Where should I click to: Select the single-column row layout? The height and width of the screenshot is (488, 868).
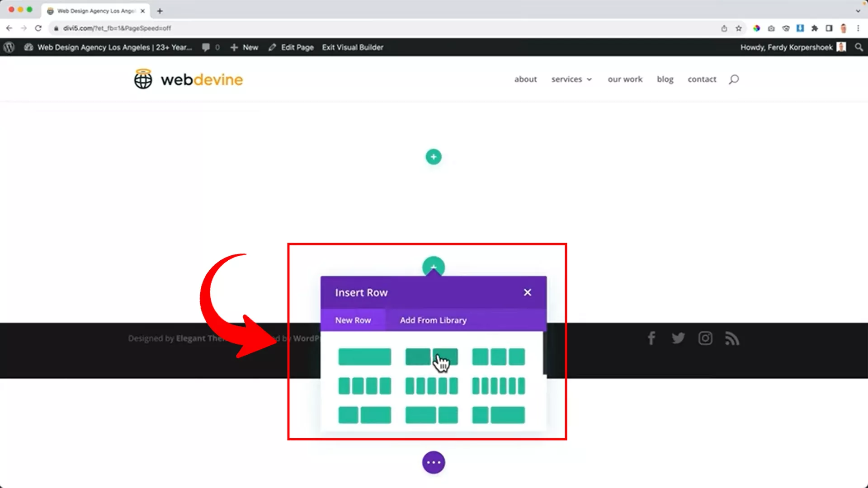[x=364, y=357]
